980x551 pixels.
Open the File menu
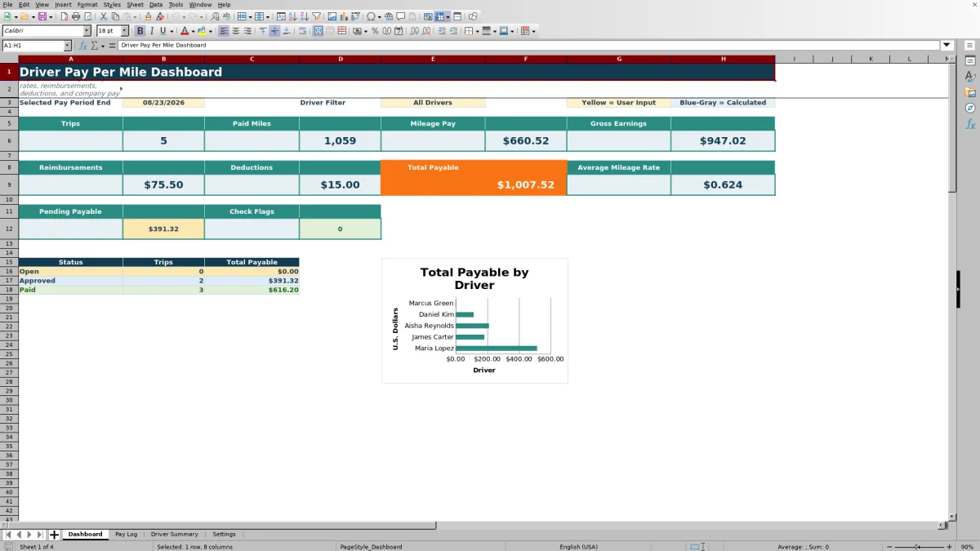tap(7, 4)
